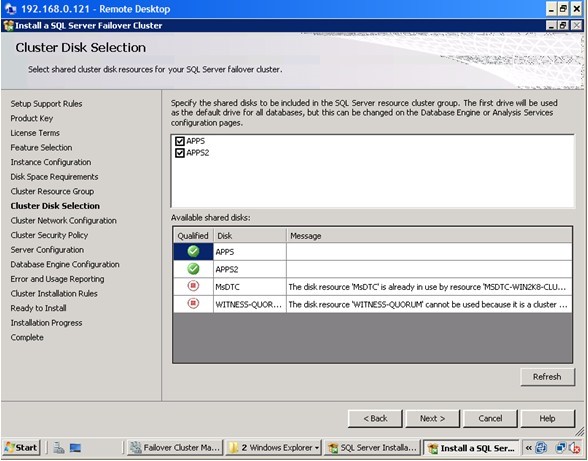Switch to SQL Server Installation Center taskbar item
588x461 pixels.
point(372,448)
